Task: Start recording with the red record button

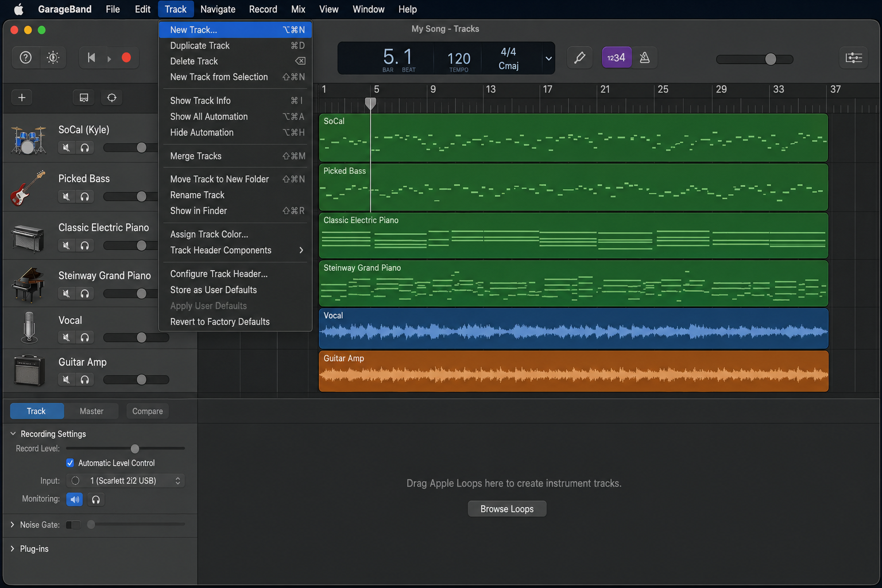Action: click(126, 57)
